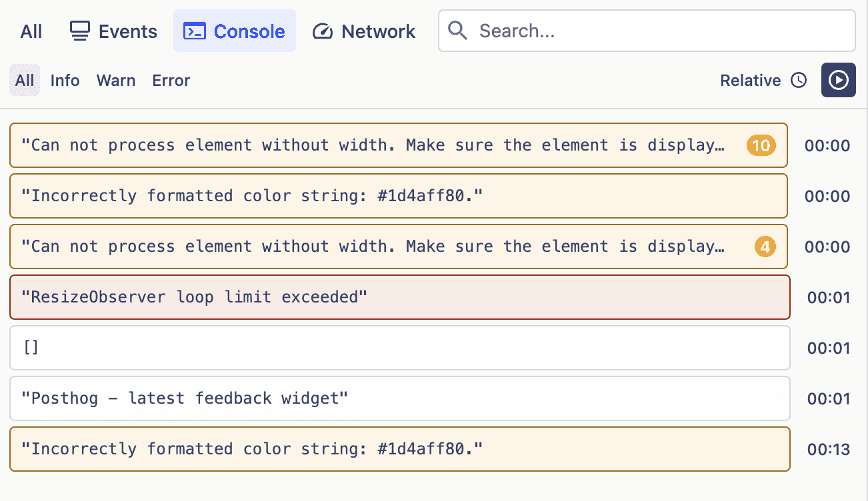Filter logs by Warn level
Viewport: 868px width, 501px height.
click(116, 81)
